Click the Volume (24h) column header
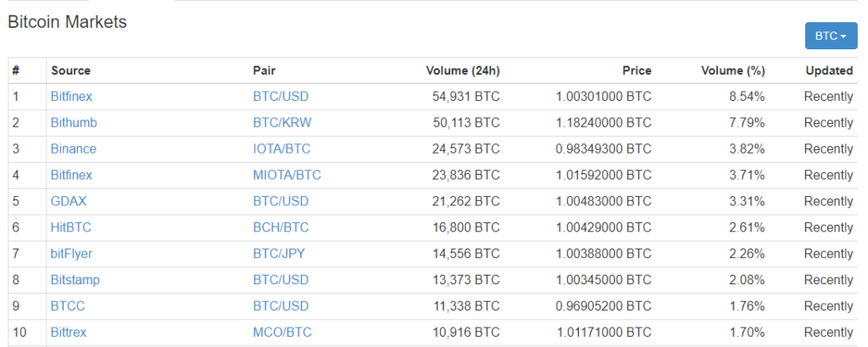Image resolution: width=868 pixels, height=347 pixels. point(463,70)
